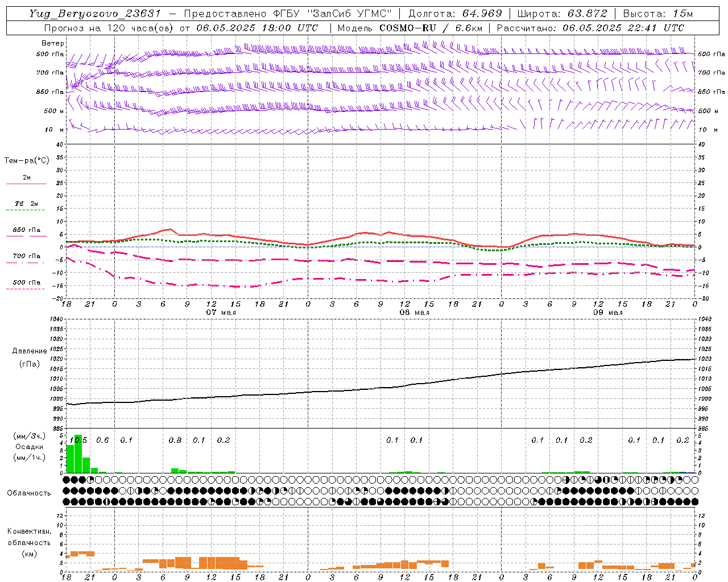Click the 'Модель COSMO-RU / 6.6км' text

(409, 28)
